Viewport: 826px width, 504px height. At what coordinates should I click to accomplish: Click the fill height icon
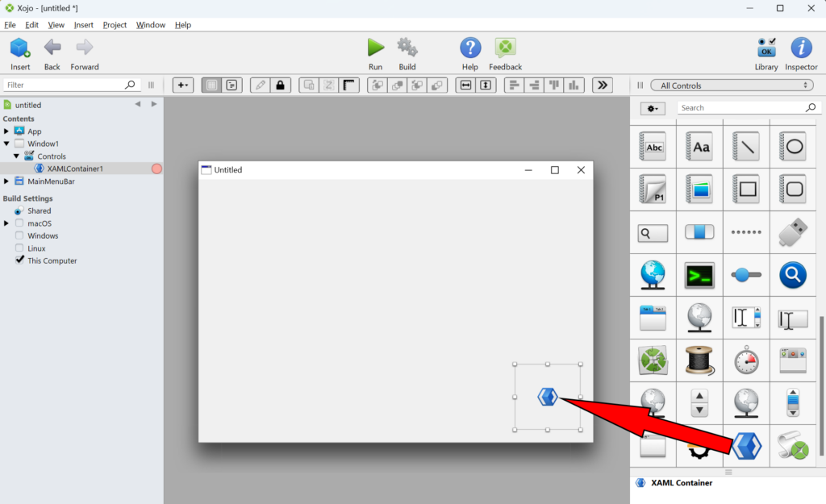coord(486,85)
